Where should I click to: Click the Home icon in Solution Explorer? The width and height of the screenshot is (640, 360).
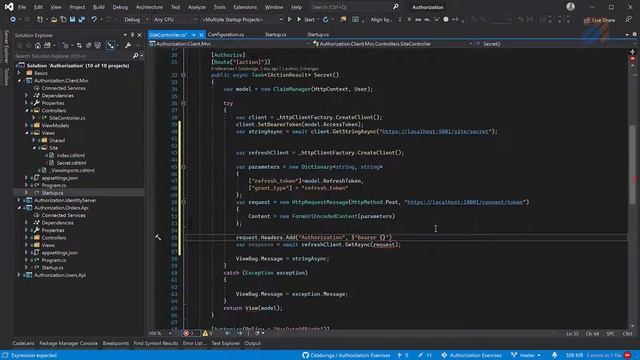[38, 45]
